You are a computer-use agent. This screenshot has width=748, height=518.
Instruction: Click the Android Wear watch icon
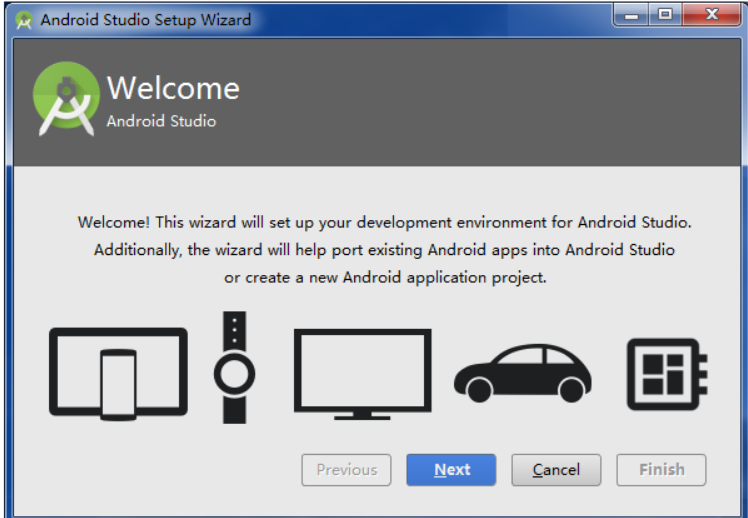click(234, 367)
